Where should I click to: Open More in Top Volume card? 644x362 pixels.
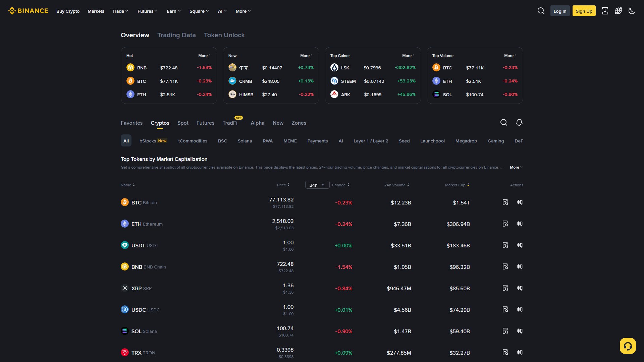pos(510,56)
